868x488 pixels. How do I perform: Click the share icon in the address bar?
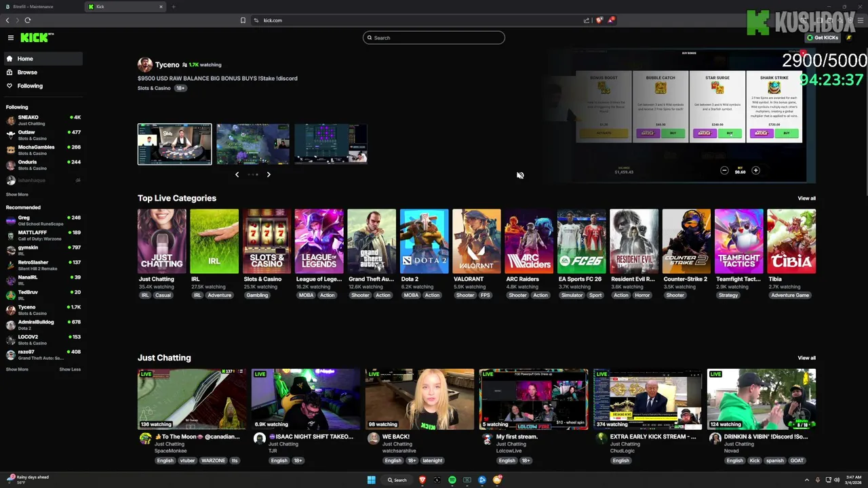pos(587,20)
